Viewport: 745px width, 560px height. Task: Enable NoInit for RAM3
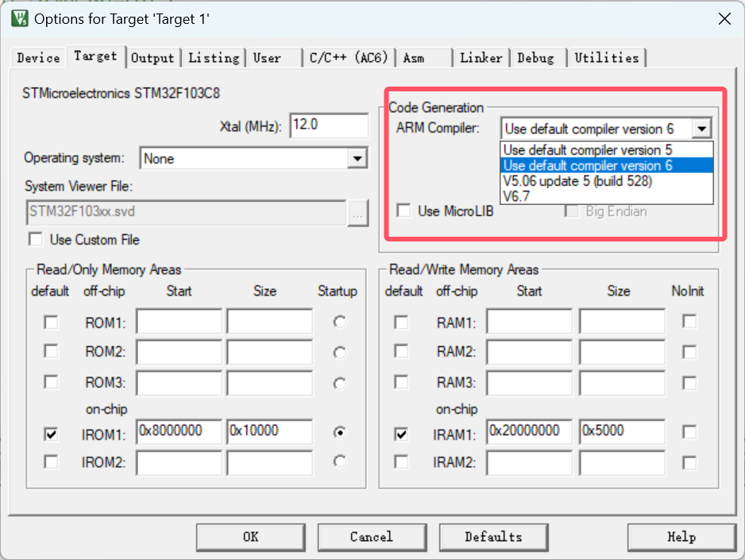click(x=689, y=383)
